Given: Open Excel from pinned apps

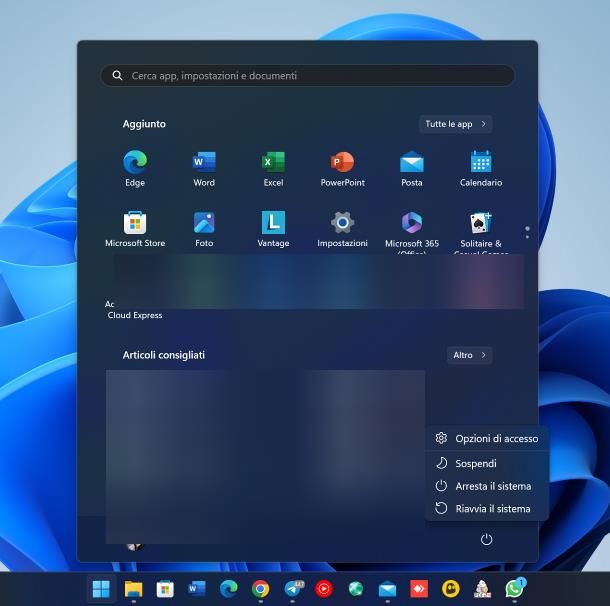Looking at the screenshot, I should pos(273,168).
